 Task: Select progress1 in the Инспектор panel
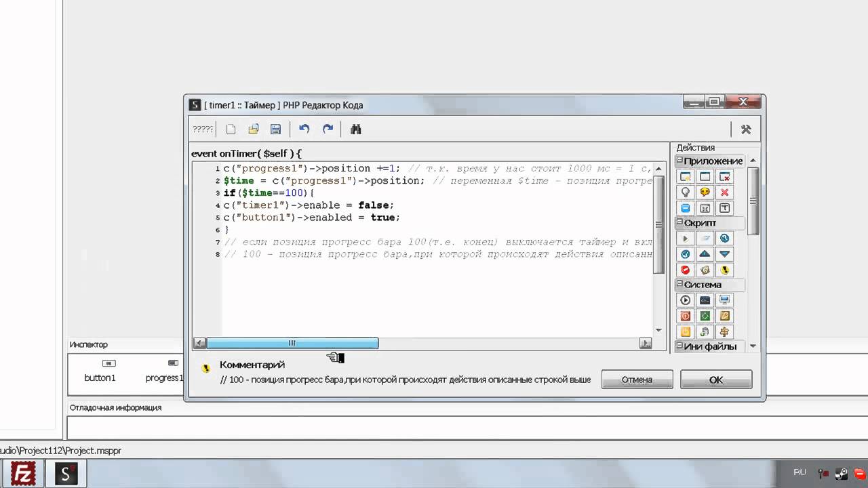[x=165, y=372]
